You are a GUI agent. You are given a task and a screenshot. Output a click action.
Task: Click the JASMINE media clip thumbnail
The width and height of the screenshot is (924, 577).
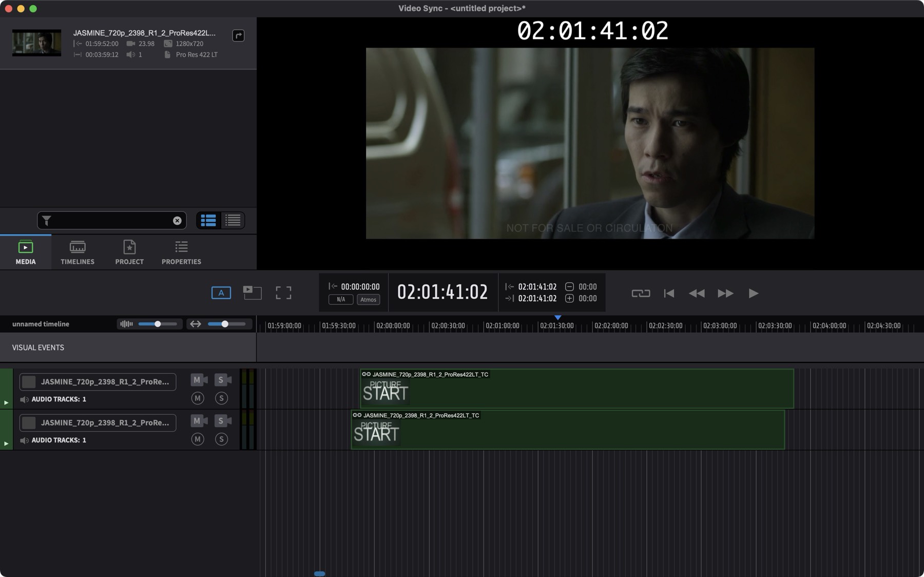click(x=36, y=43)
